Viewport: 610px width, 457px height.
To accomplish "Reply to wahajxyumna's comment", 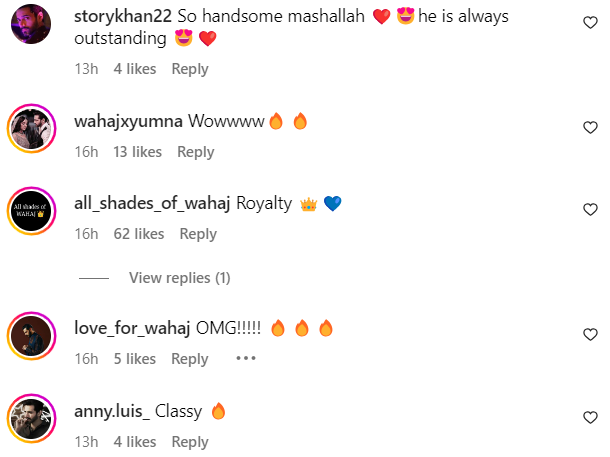I will point(196,152).
